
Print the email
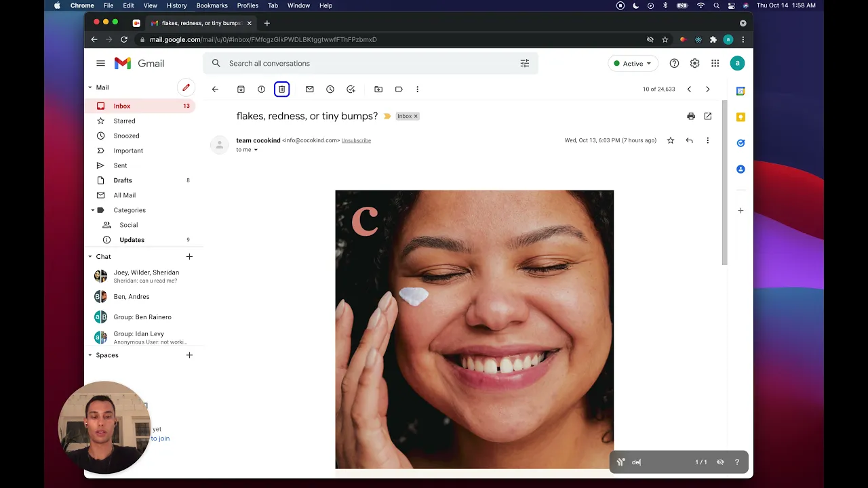tap(691, 117)
